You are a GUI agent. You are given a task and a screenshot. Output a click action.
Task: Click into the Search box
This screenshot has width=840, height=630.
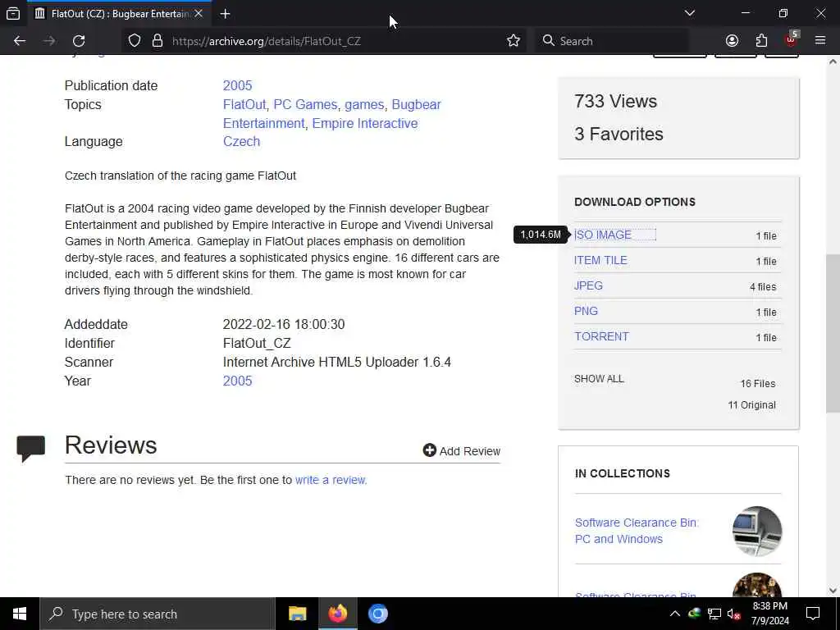pyautogui.click(x=612, y=41)
